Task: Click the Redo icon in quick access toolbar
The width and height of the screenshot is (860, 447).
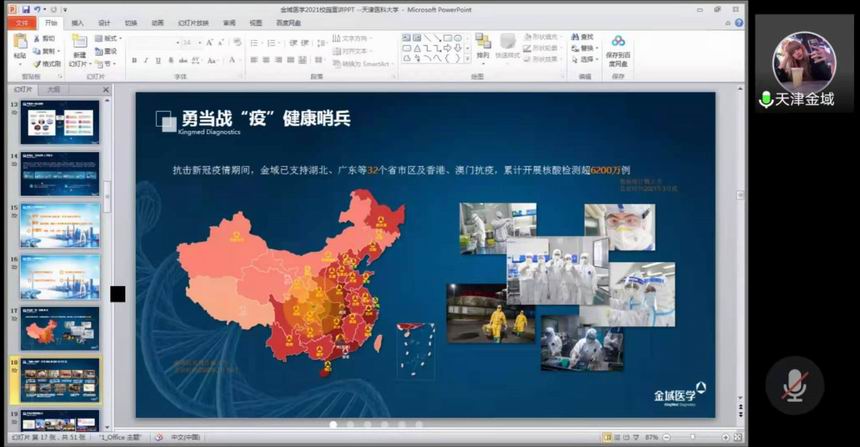Action: click(53, 9)
